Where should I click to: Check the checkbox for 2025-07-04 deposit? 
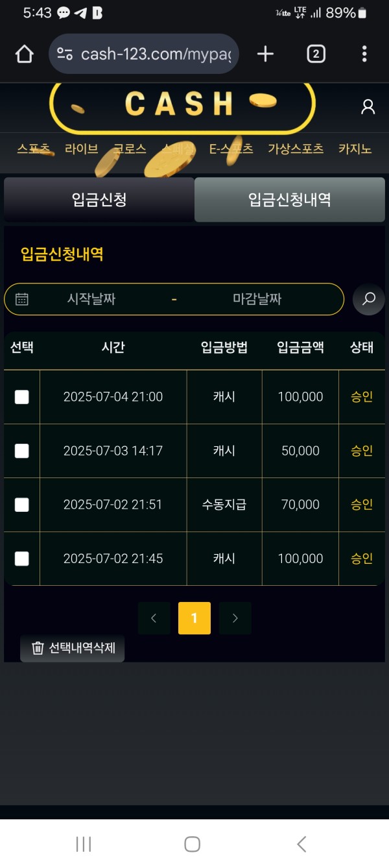click(x=21, y=397)
